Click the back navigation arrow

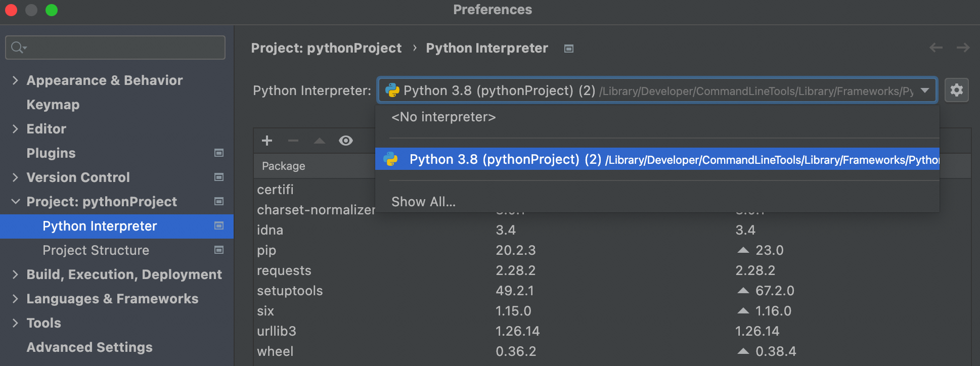(x=936, y=48)
